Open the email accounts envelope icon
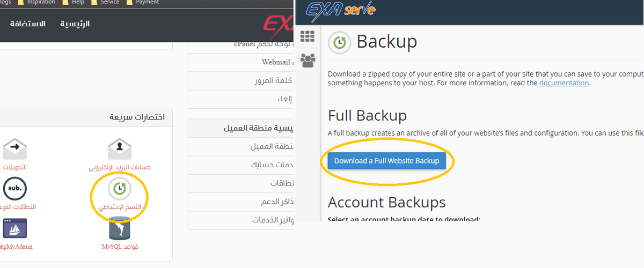 click(120, 147)
